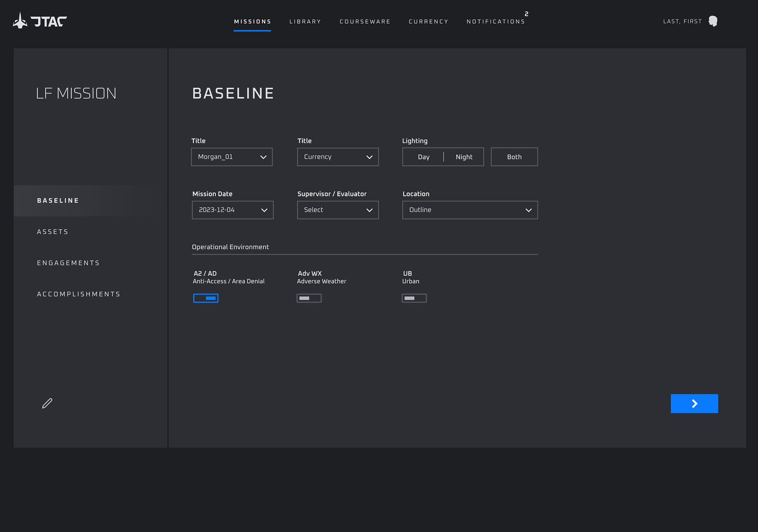Screen dimensions: 758x532
Task: Choose Both lighting button
Action: click(514, 157)
